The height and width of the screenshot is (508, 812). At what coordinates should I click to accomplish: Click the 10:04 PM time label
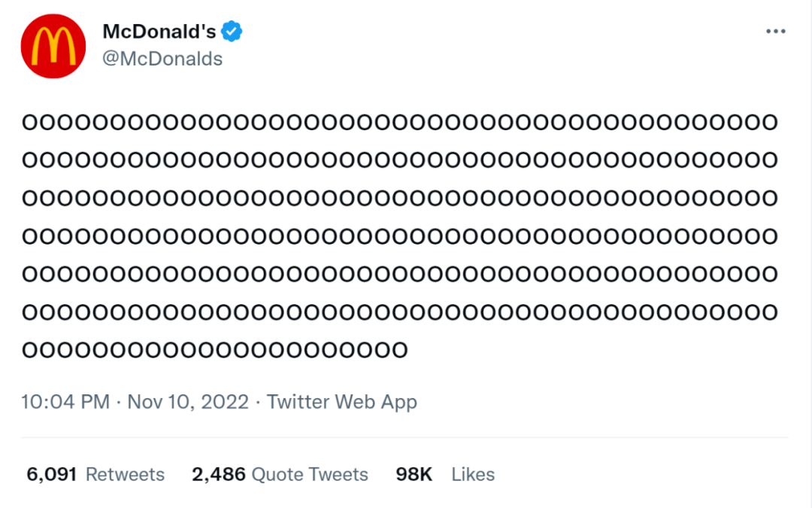click(x=65, y=402)
